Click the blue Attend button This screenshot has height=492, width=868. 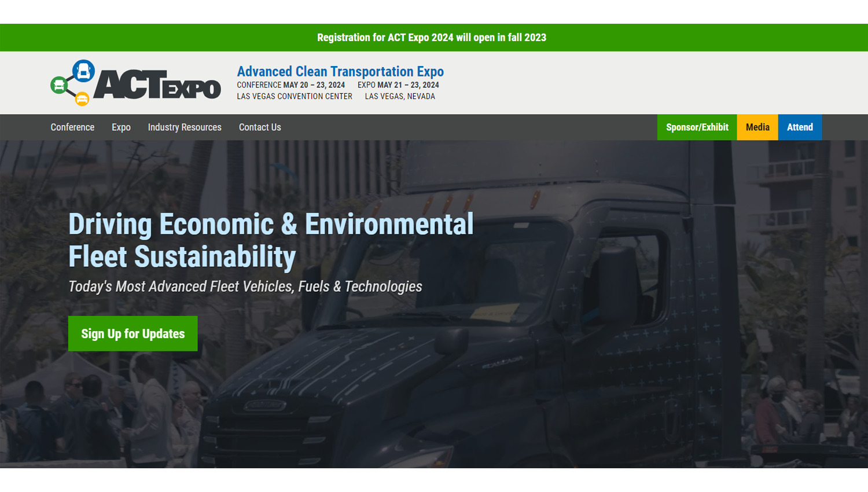click(x=800, y=127)
